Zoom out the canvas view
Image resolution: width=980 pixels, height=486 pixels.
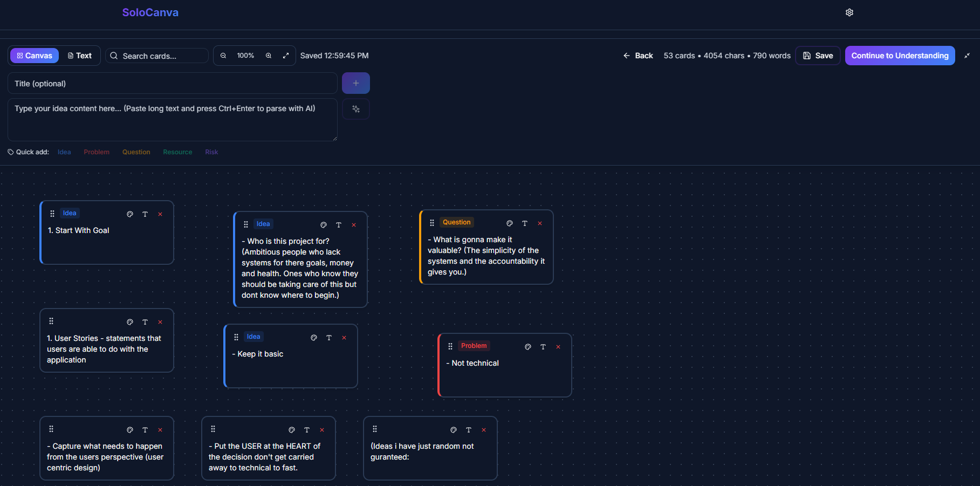(223, 55)
